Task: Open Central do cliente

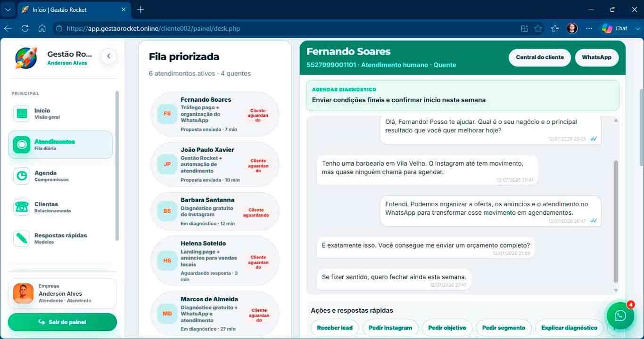Action: (540, 57)
